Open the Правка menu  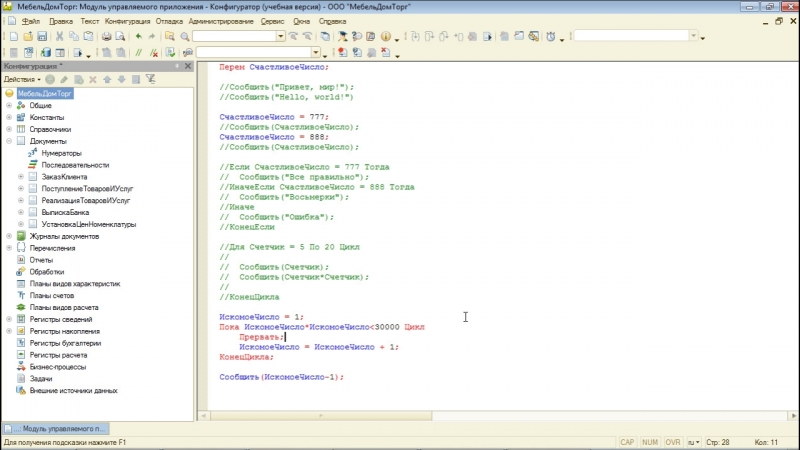pyautogui.click(x=61, y=21)
